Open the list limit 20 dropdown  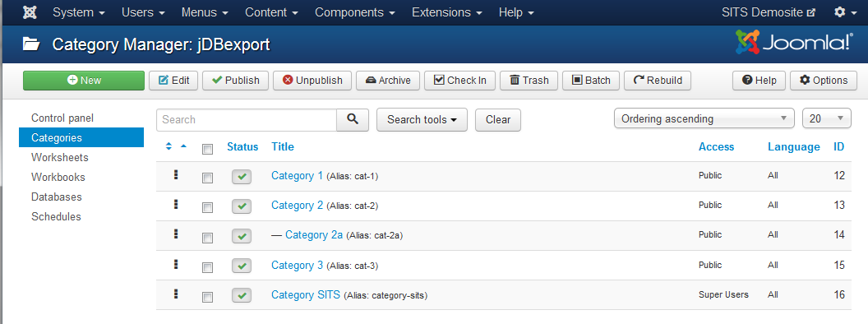[x=826, y=118]
